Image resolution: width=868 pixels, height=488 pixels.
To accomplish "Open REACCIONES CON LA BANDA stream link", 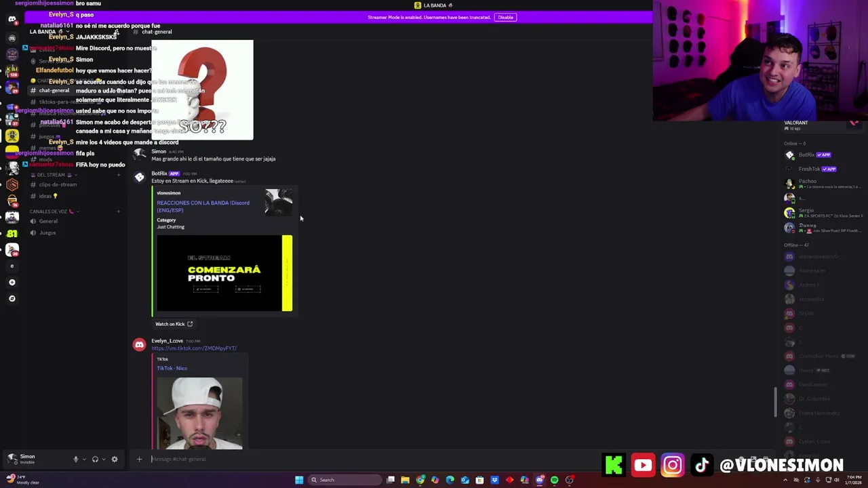I will 203,206.
